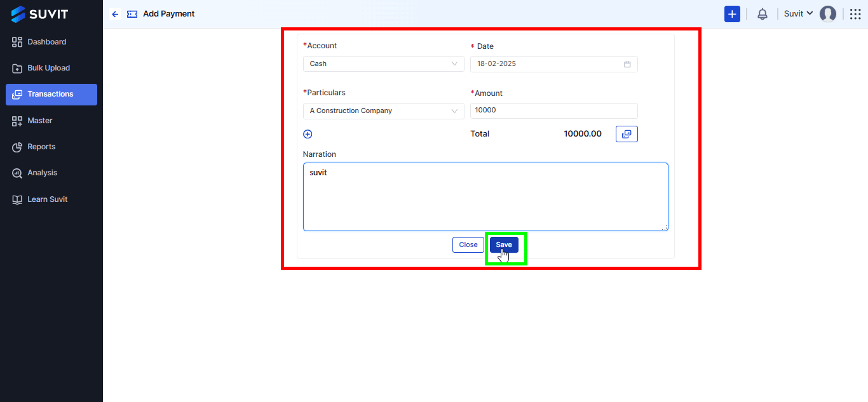The image size is (868, 402).
Task: Click the Learn Suvit book icon
Action: 17,199
